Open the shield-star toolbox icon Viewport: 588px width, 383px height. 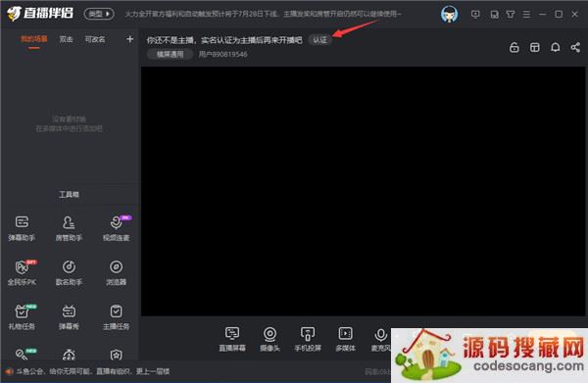click(x=117, y=355)
